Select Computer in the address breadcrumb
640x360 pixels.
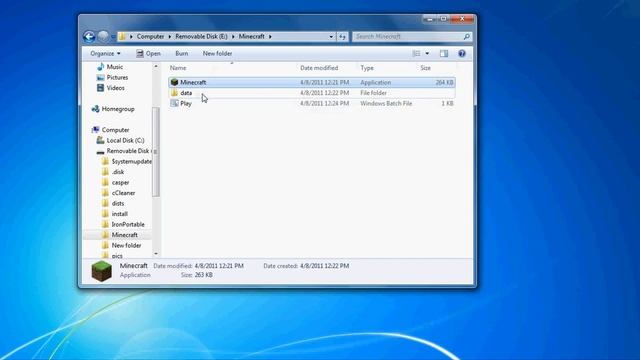tap(150, 36)
